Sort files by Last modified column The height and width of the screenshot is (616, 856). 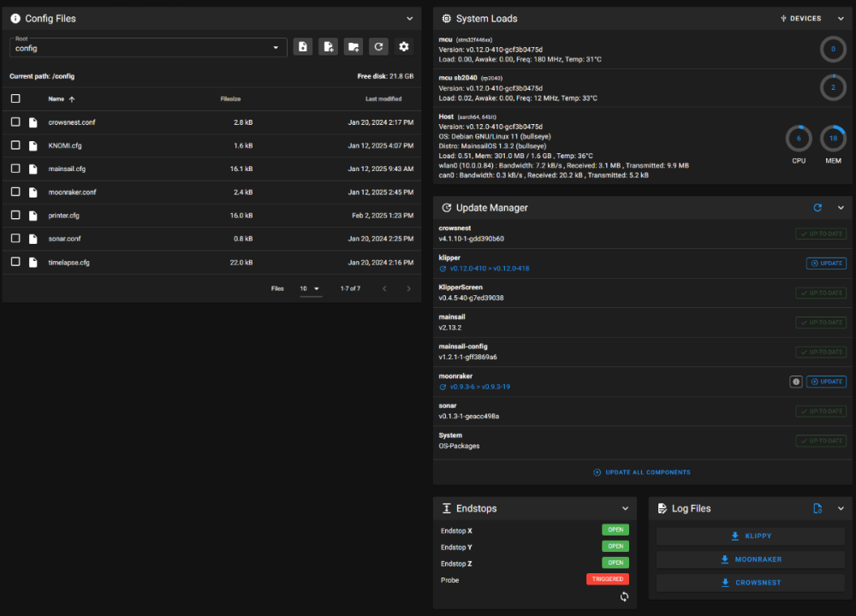point(383,99)
